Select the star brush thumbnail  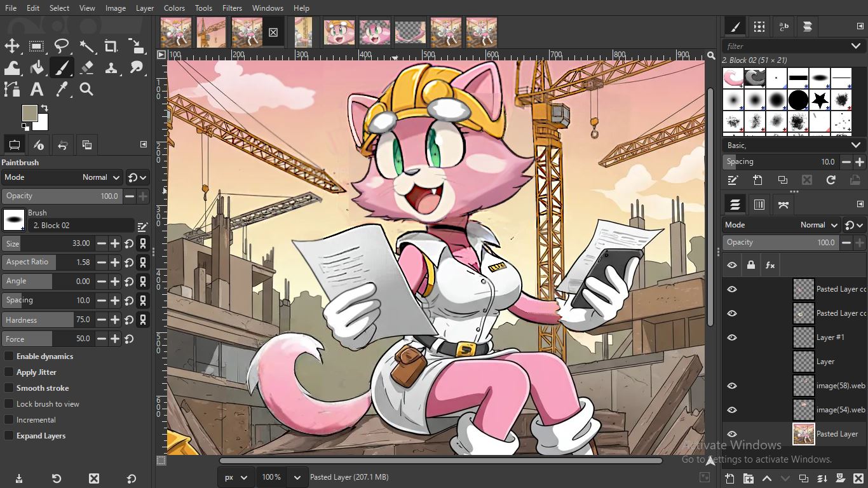coord(820,100)
